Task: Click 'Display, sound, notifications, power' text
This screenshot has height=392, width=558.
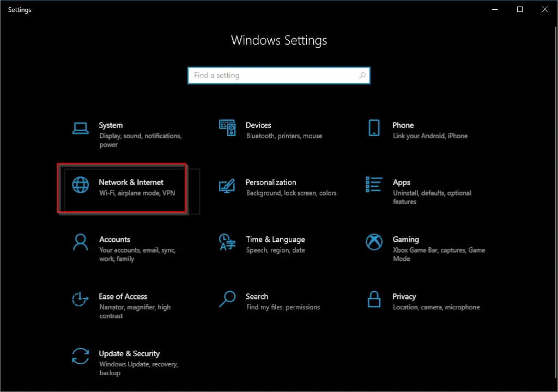Action: click(140, 140)
